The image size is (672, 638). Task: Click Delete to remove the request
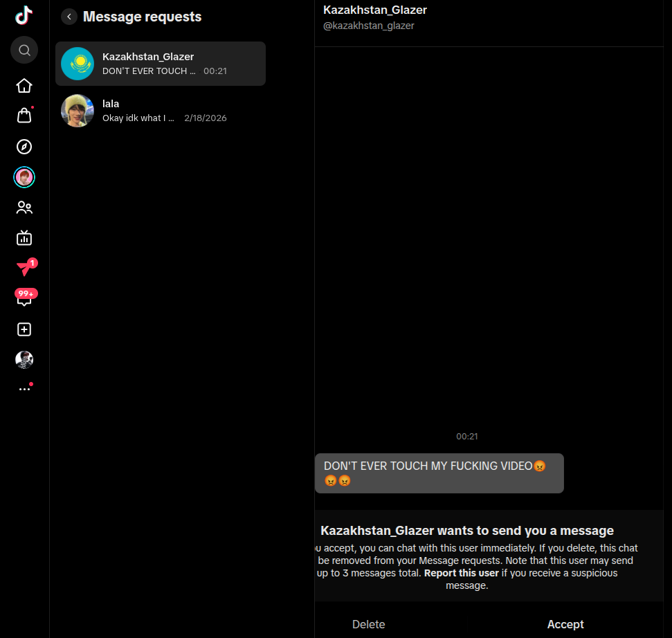[369, 624]
